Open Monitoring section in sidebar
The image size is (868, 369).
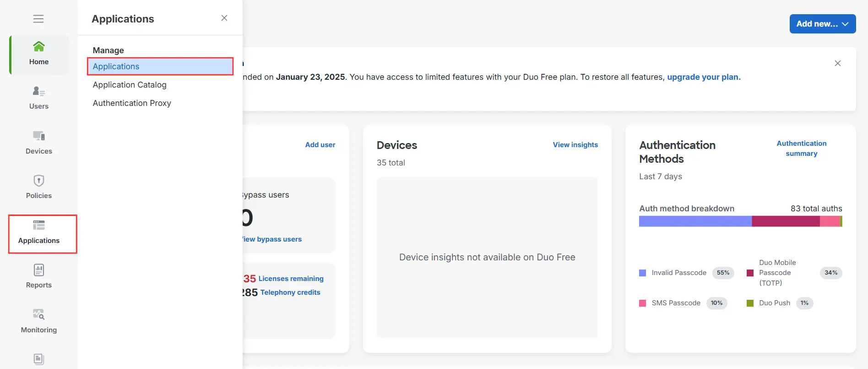39,322
